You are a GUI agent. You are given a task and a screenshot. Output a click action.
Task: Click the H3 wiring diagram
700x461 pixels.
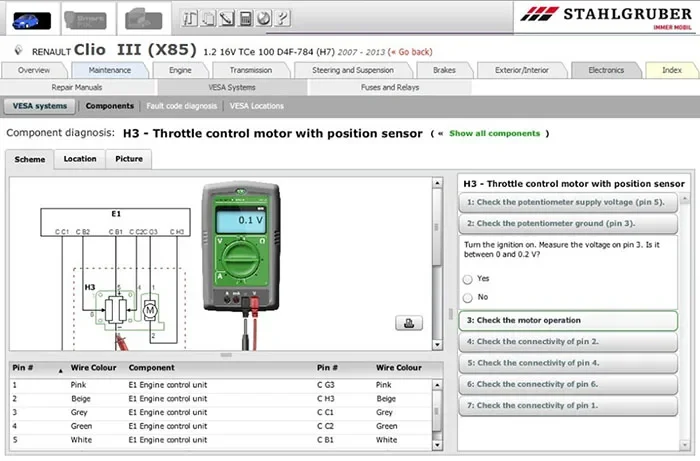[x=117, y=278]
